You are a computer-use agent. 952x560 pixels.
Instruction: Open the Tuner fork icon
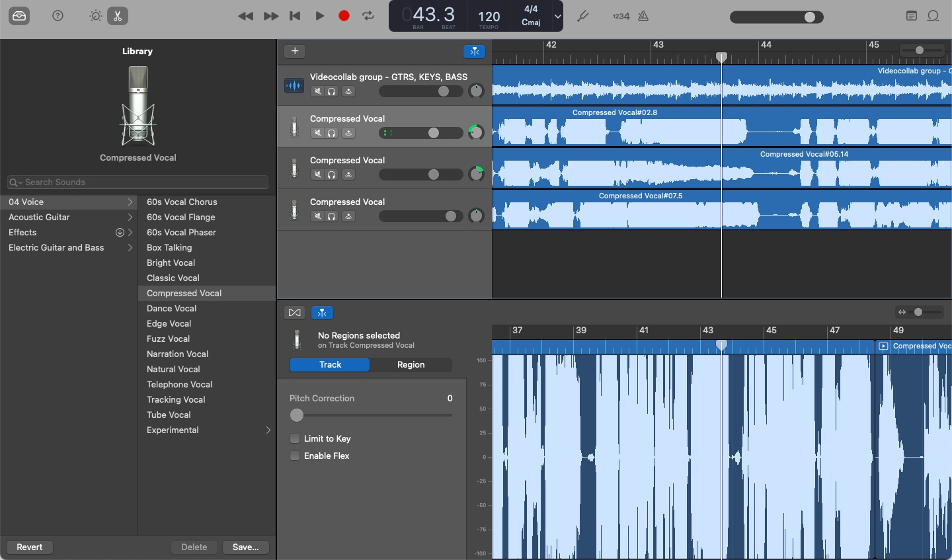click(x=582, y=16)
